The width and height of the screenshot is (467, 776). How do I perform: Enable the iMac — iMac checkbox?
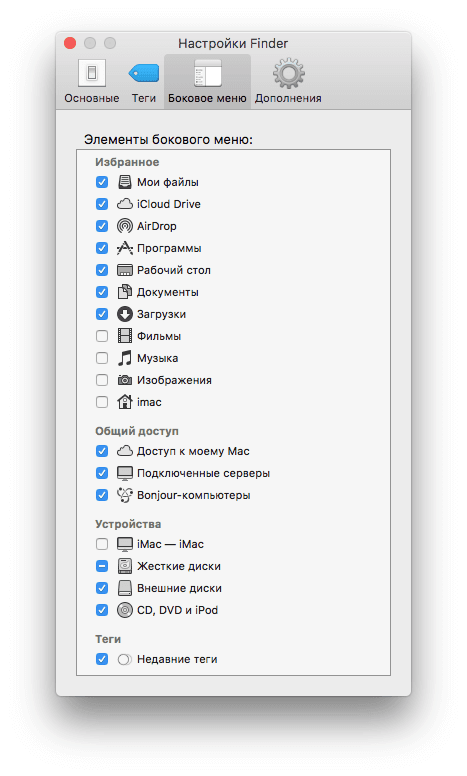click(102, 544)
